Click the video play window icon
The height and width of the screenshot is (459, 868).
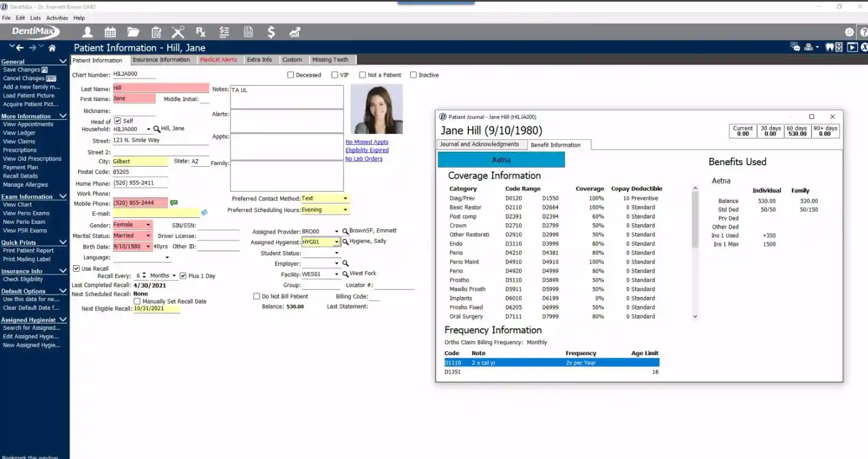pos(852,47)
